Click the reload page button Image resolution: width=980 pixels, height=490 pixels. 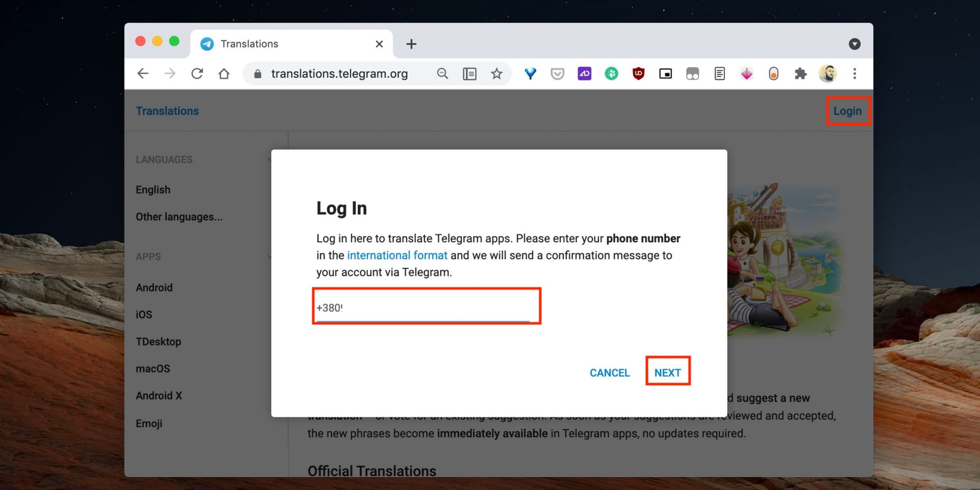pos(197,74)
